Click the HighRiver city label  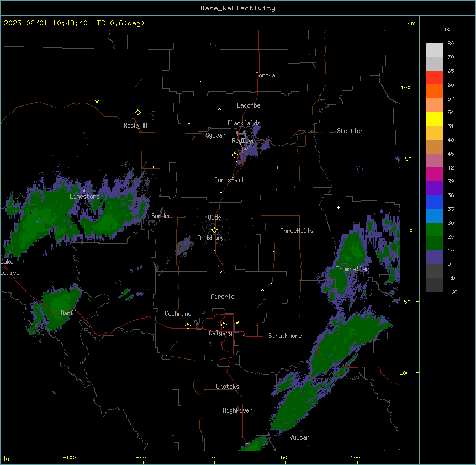click(x=237, y=410)
